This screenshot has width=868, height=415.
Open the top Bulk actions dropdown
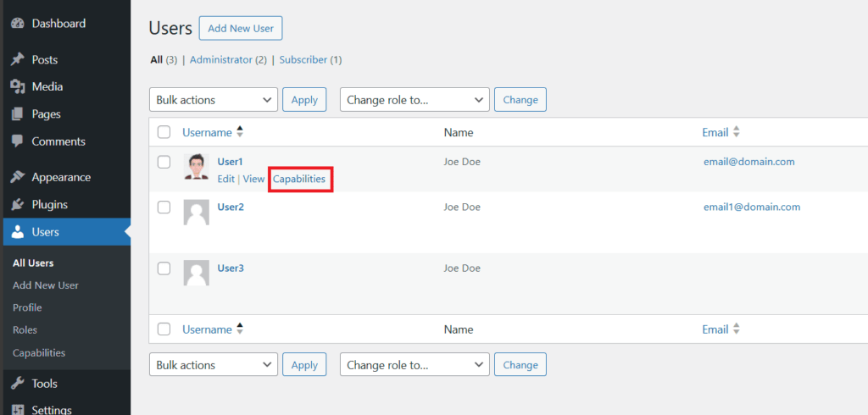pyautogui.click(x=214, y=100)
